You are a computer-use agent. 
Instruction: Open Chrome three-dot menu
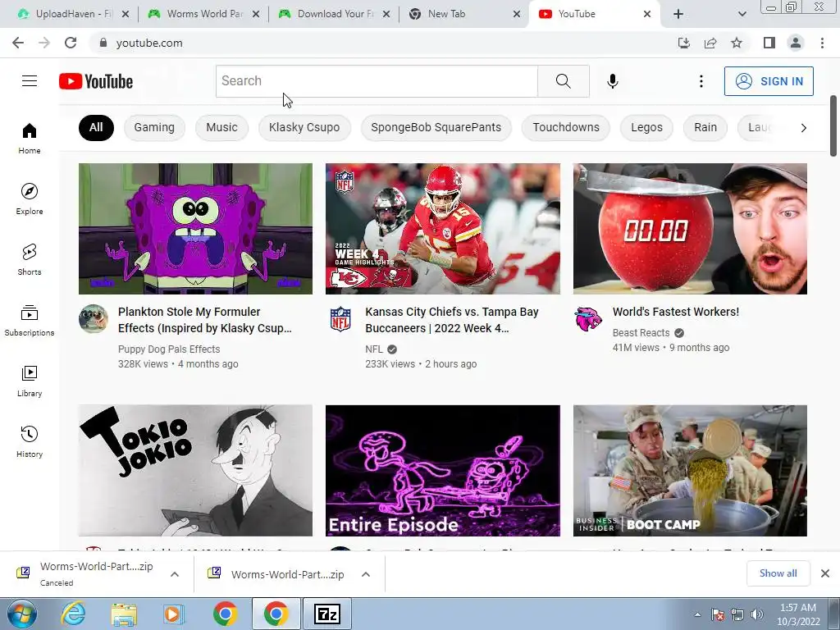tap(822, 43)
